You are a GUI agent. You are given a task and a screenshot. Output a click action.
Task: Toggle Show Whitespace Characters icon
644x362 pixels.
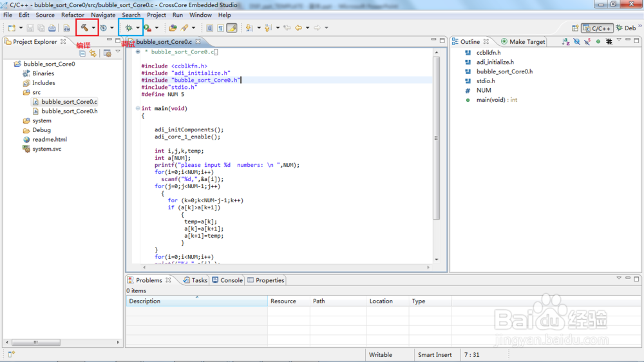220,28
